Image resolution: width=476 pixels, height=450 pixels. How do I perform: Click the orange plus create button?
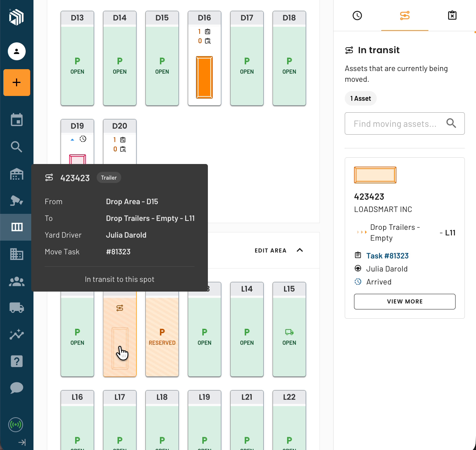(17, 83)
